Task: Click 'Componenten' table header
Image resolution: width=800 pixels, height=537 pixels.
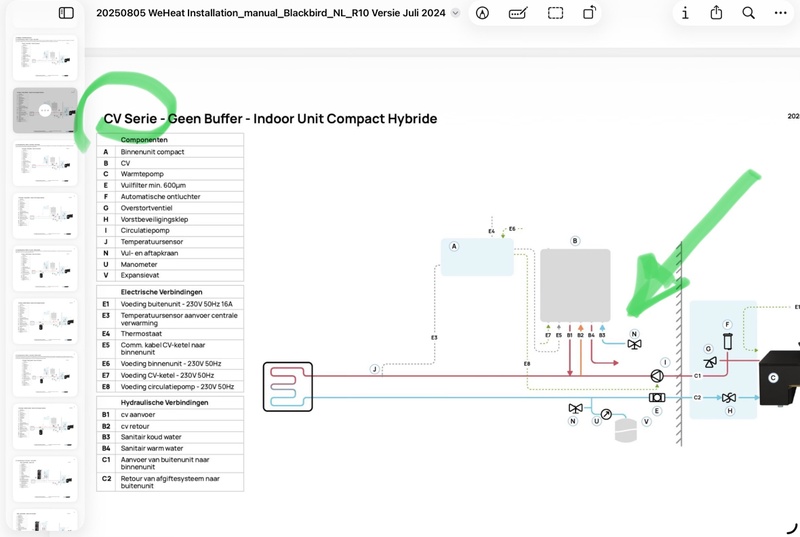Action: tap(170, 140)
